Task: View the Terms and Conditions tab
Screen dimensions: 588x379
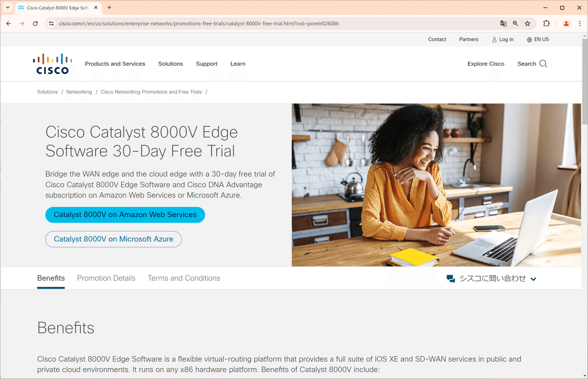Action: click(184, 278)
